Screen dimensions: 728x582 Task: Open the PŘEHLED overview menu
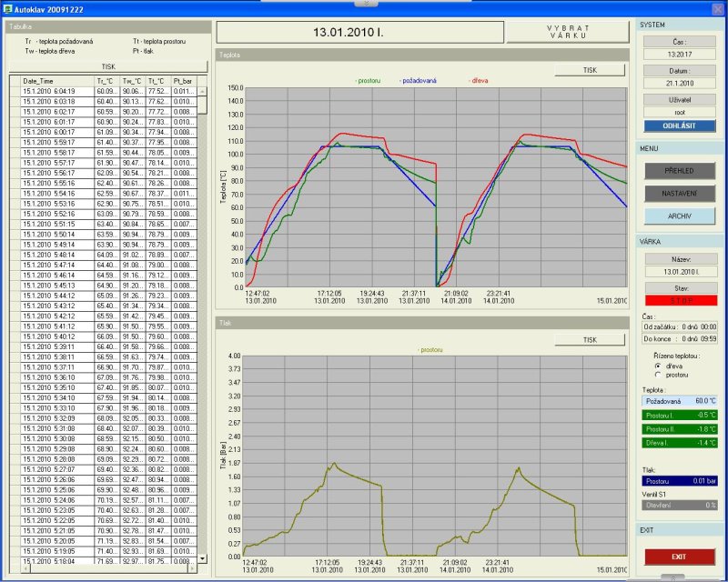pos(680,170)
